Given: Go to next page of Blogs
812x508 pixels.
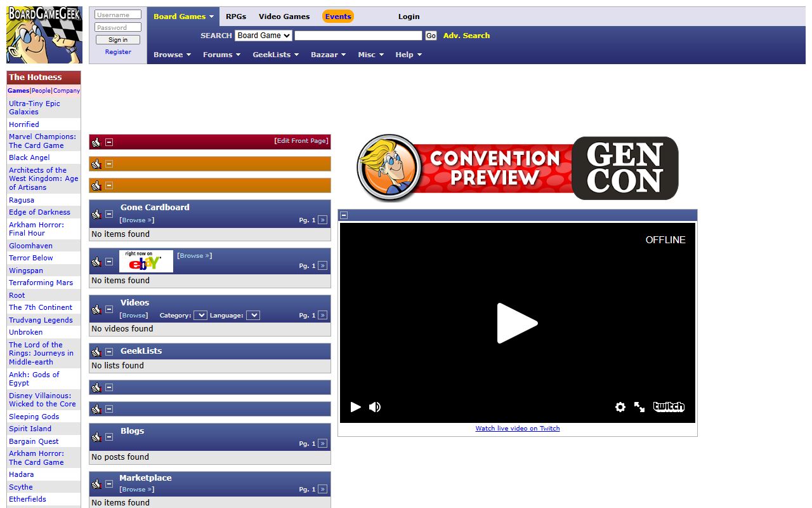Looking at the screenshot, I should coord(322,444).
